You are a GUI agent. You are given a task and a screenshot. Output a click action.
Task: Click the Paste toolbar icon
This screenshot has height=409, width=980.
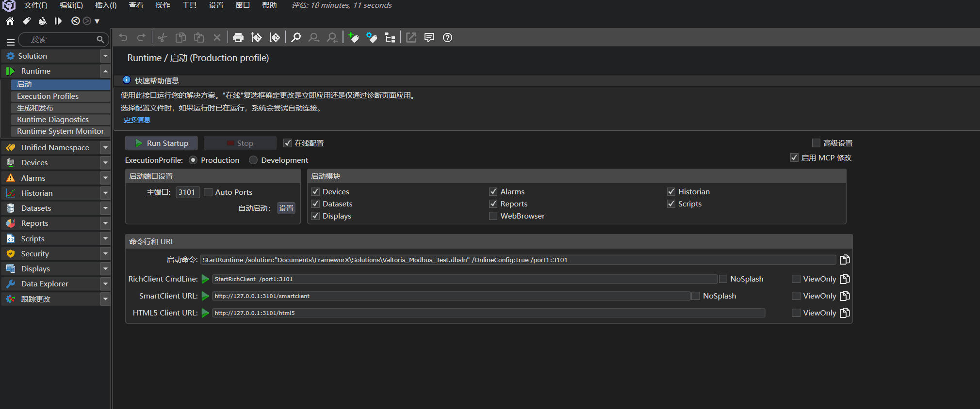[x=199, y=37]
